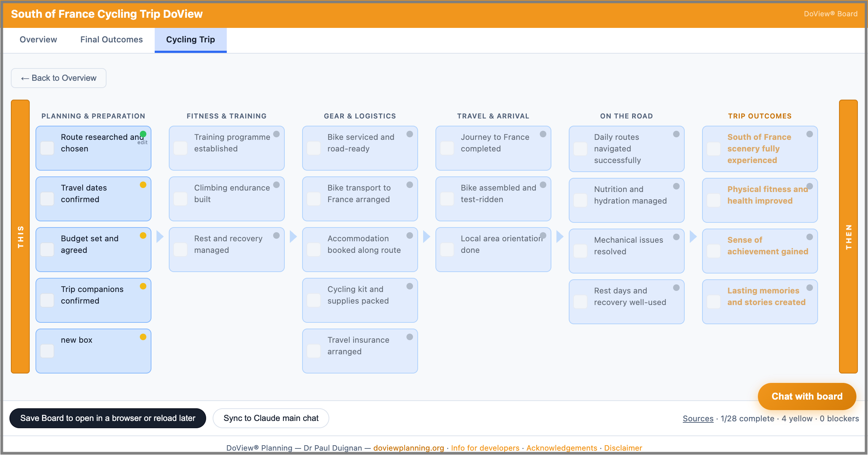Switch to the Overview tab
This screenshot has height=455, width=868.
tap(38, 39)
